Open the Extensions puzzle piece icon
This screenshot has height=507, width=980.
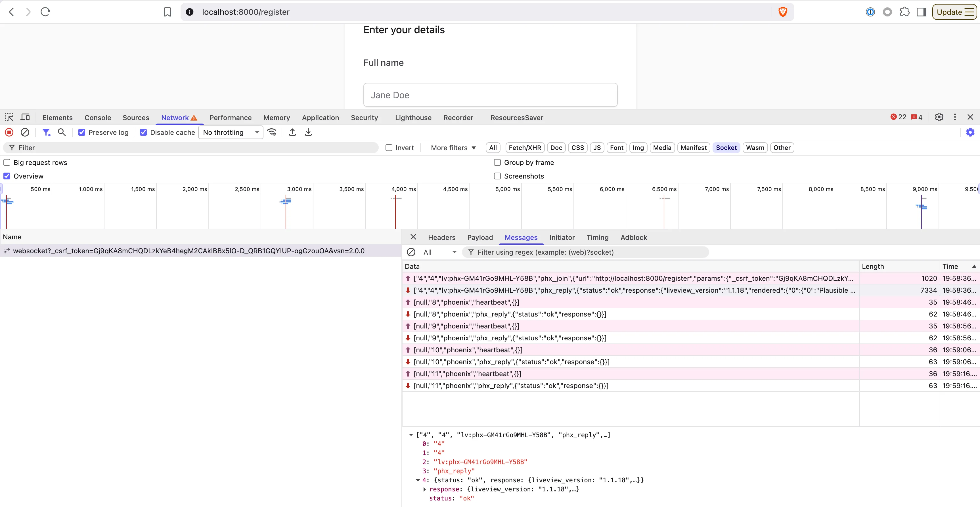pyautogui.click(x=905, y=12)
